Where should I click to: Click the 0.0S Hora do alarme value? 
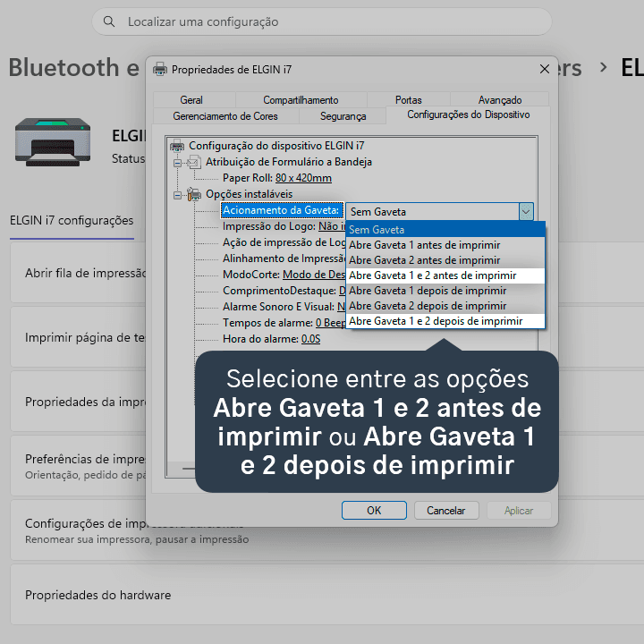point(310,339)
